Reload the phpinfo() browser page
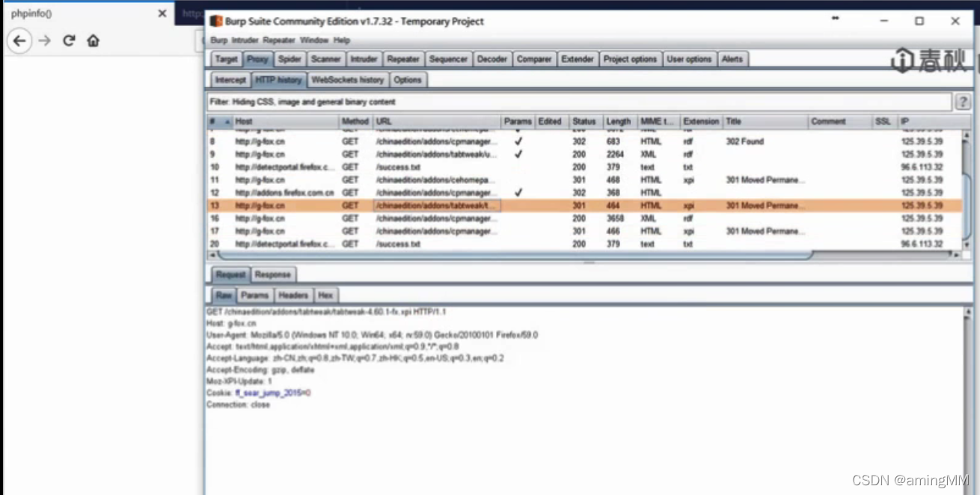 click(x=69, y=41)
